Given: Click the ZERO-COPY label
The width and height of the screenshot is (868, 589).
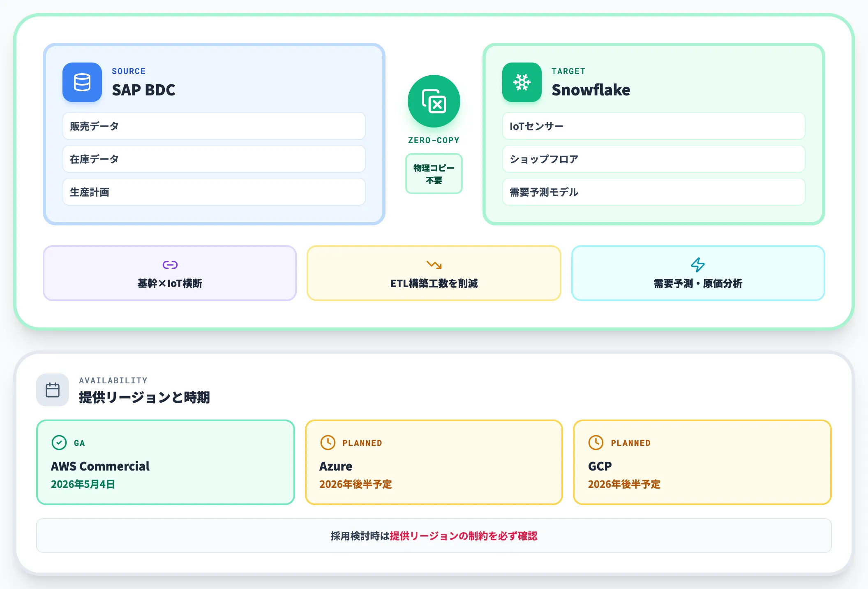Looking at the screenshot, I should pos(434,140).
